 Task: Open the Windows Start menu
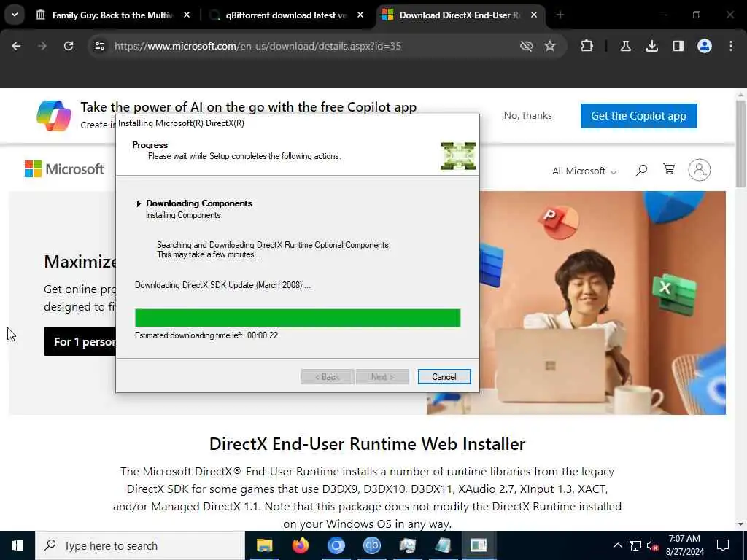click(18, 545)
